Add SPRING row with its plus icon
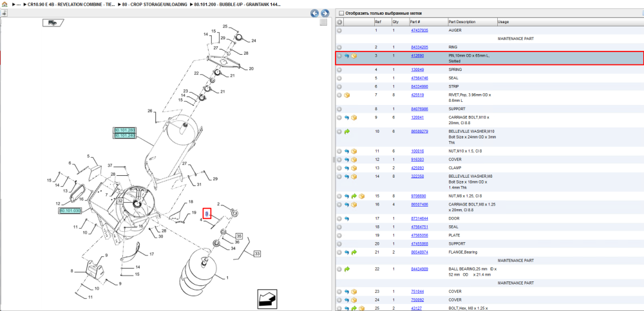The height and width of the screenshot is (311, 644). 339,70
